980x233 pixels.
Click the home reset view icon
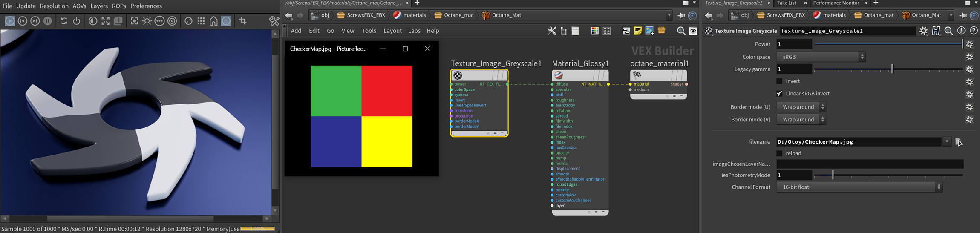click(x=213, y=21)
